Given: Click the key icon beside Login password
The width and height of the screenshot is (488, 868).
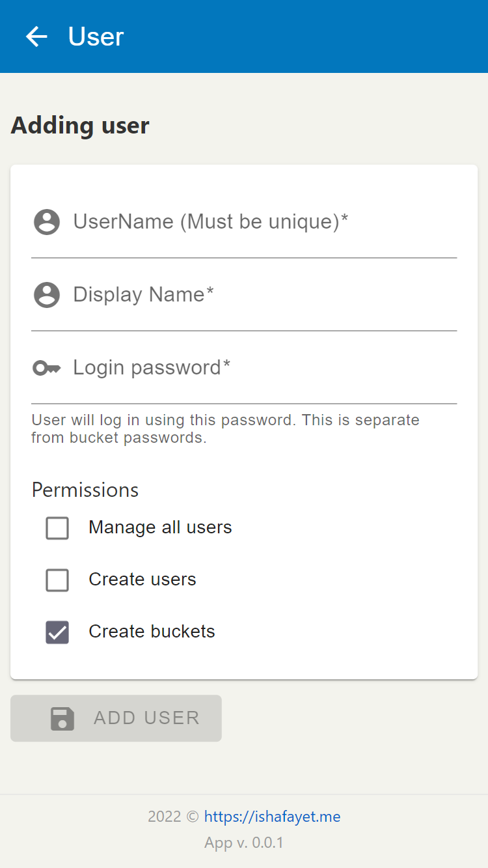Looking at the screenshot, I should (x=47, y=369).
